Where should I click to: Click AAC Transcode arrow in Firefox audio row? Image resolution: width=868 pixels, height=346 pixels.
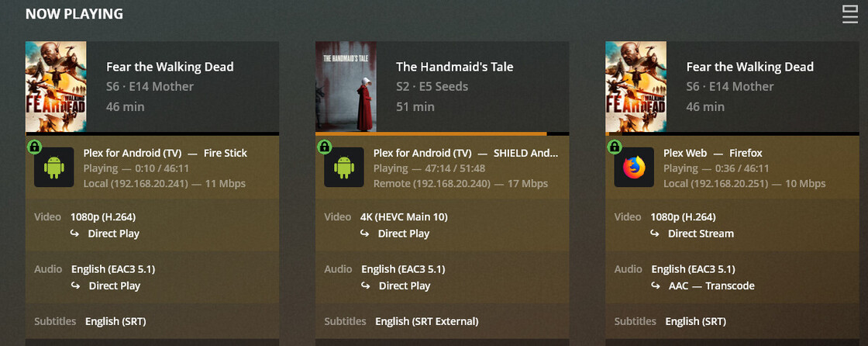point(656,285)
